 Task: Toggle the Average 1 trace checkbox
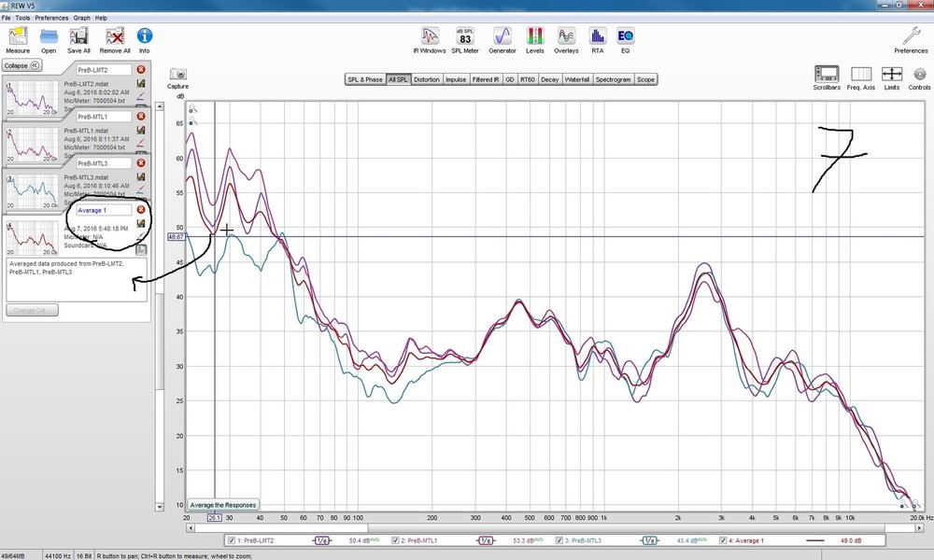pyautogui.click(x=723, y=540)
